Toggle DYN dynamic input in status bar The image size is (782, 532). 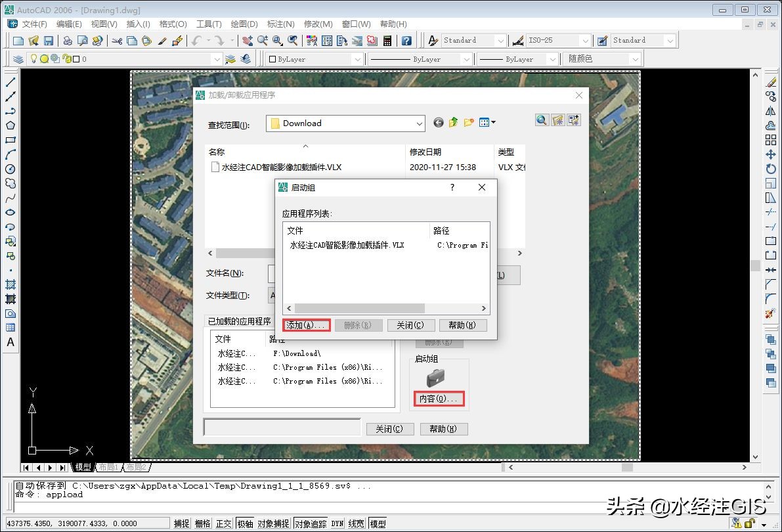click(x=337, y=523)
